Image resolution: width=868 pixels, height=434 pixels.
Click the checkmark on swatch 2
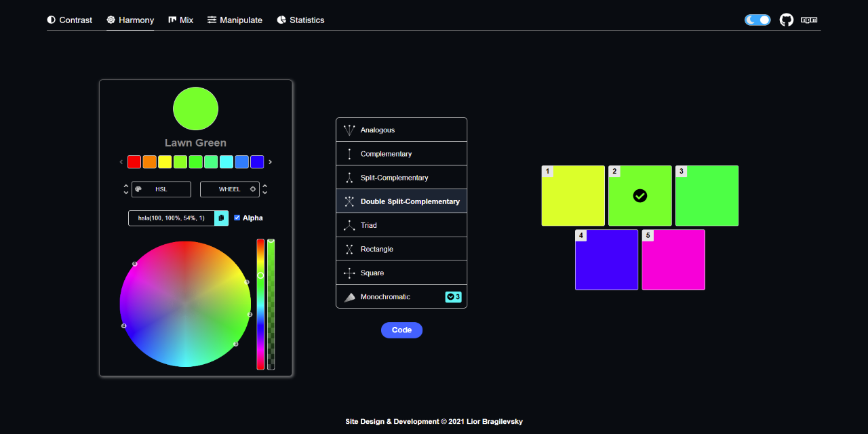coord(639,196)
